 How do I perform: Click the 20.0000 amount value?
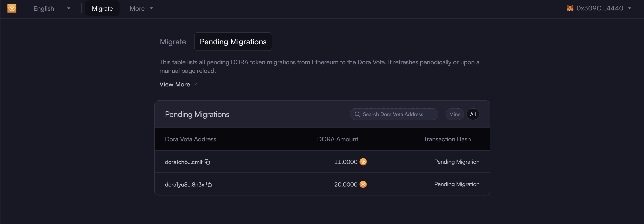coord(346,184)
